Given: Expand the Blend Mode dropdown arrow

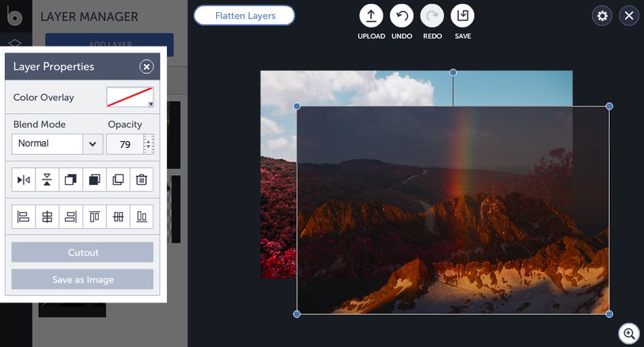Looking at the screenshot, I should (x=93, y=144).
